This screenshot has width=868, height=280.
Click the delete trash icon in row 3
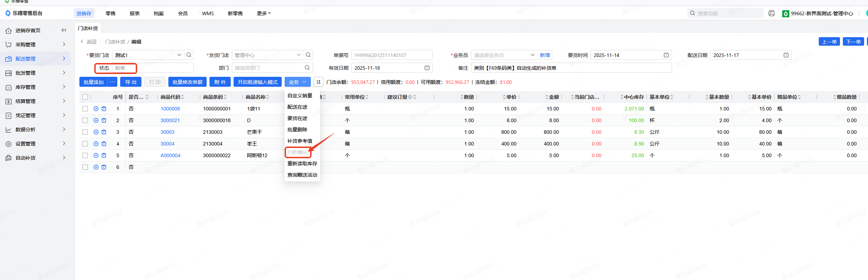104,132
